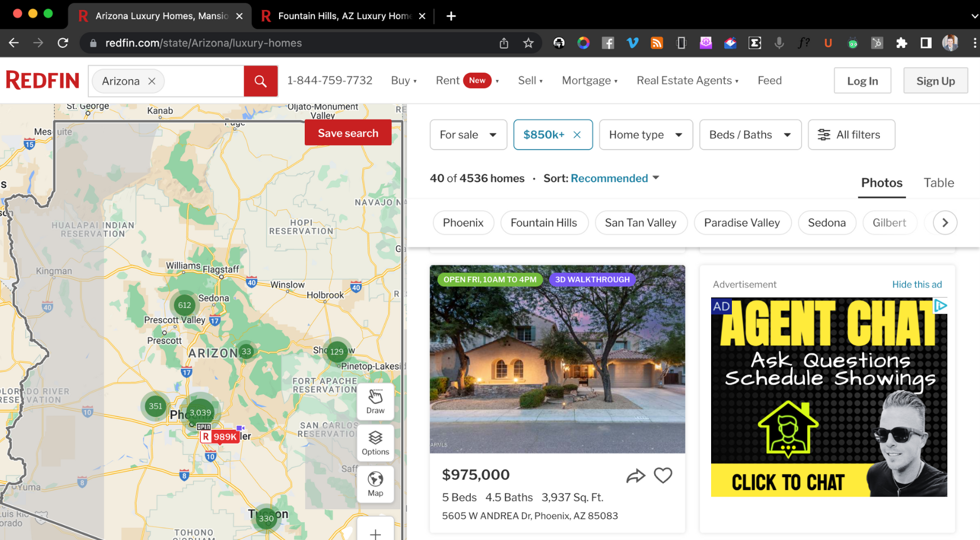Bookmark this page with star icon
Viewport: 980px width, 540px height.
point(528,43)
